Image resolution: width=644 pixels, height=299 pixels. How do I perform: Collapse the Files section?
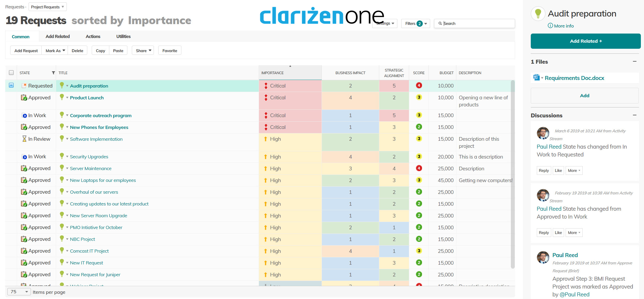click(634, 61)
